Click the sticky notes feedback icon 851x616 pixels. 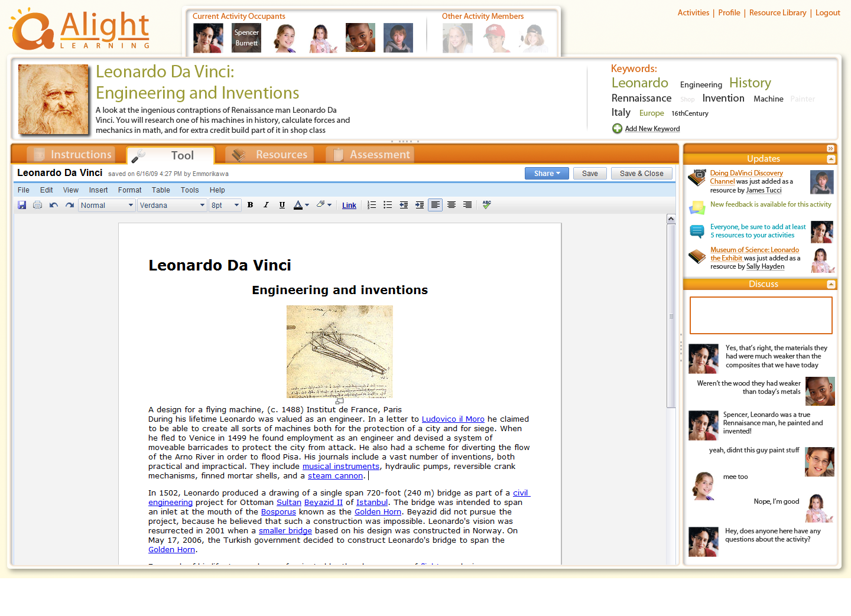(698, 207)
